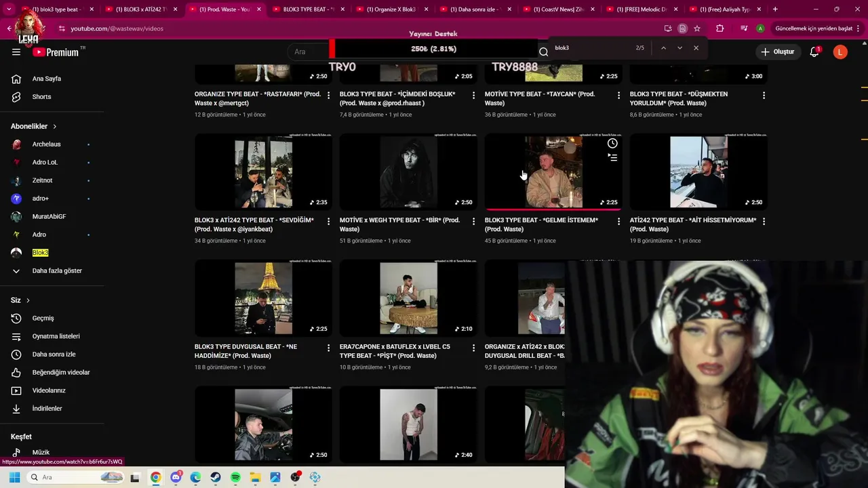Bookmark this page star icon
This screenshot has height=488, width=868.
click(697, 28)
